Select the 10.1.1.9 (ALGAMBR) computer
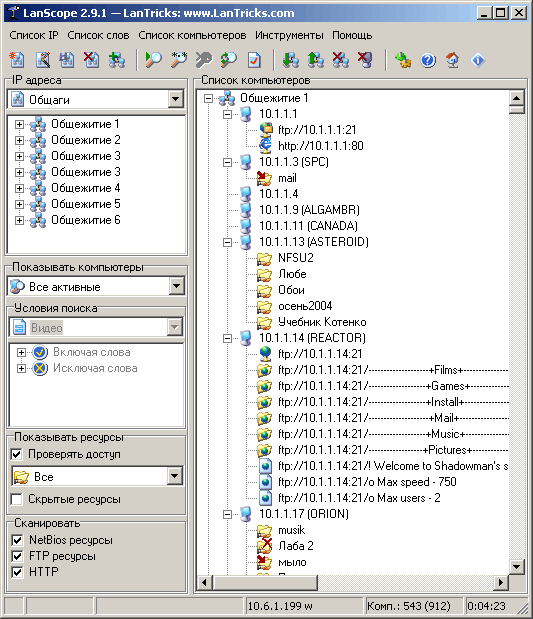 click(309, 210)
